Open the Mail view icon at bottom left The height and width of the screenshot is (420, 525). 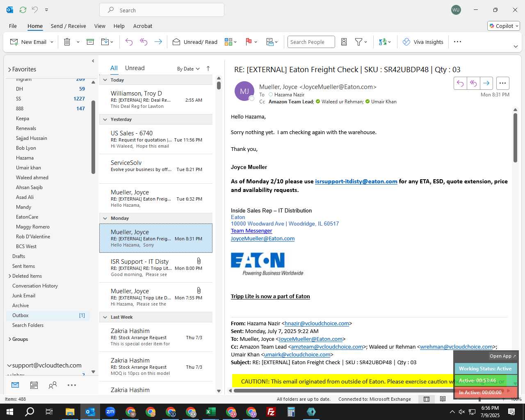[15, 385]
